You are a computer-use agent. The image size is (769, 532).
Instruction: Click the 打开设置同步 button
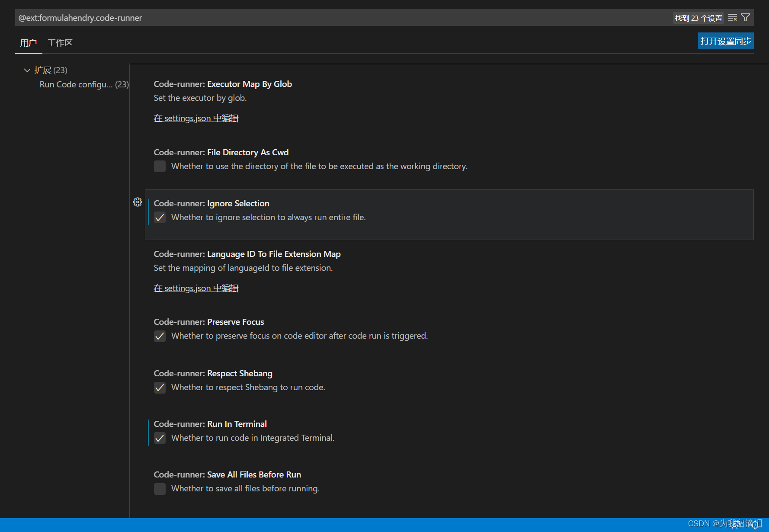[726, 41]
